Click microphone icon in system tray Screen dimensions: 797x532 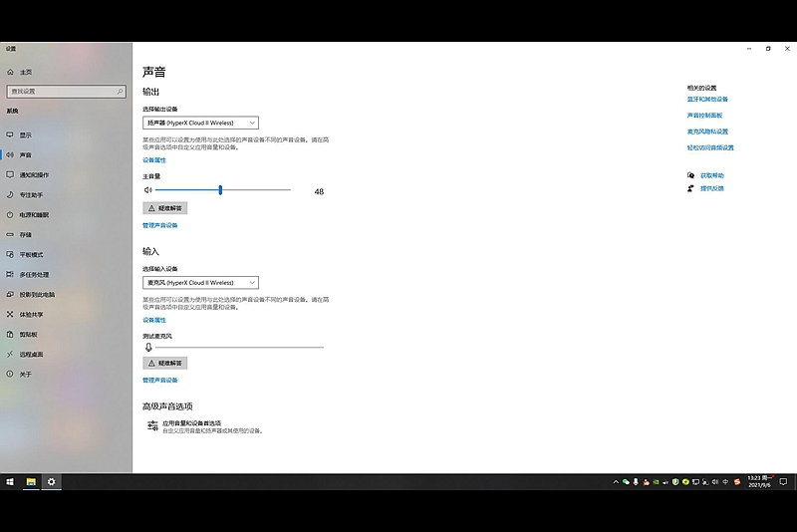pos(636,482)
